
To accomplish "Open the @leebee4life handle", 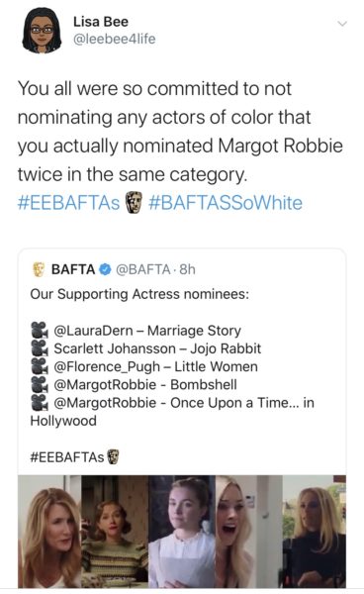I will (114, 39).
